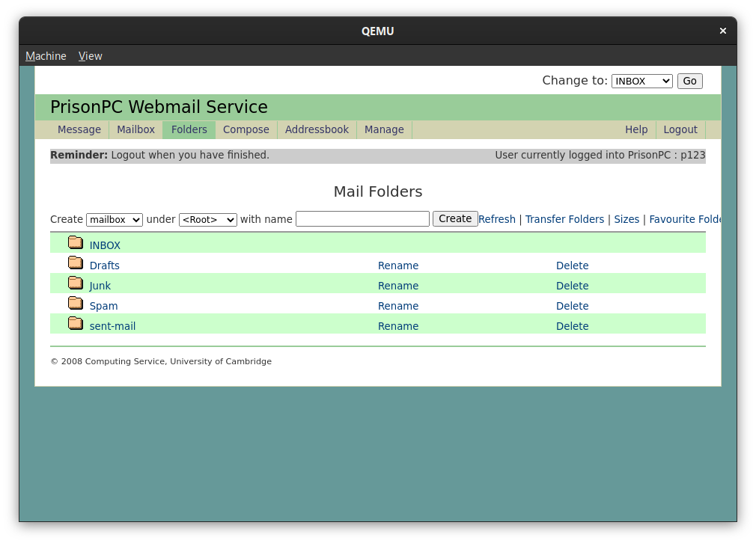Image resolution: width=756 pixels, height=543 pixels.
Task: Click the Drafts folder icon
Action: (75, 263)
